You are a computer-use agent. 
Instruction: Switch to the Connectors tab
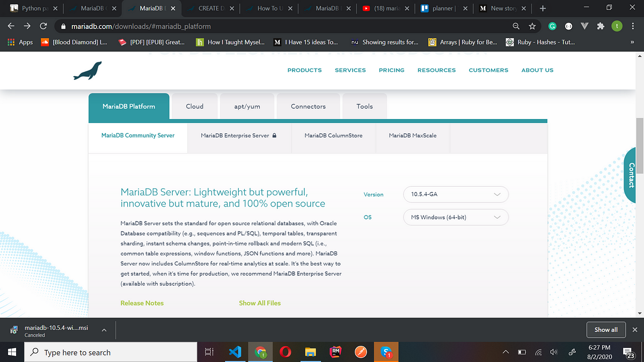pyautogui.click(x=308, y=106)
